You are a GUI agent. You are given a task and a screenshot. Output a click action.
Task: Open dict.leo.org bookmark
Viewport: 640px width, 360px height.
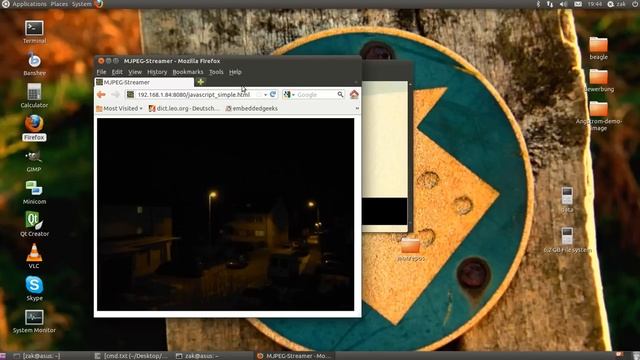pyautogui.click(x=184, y=109)
